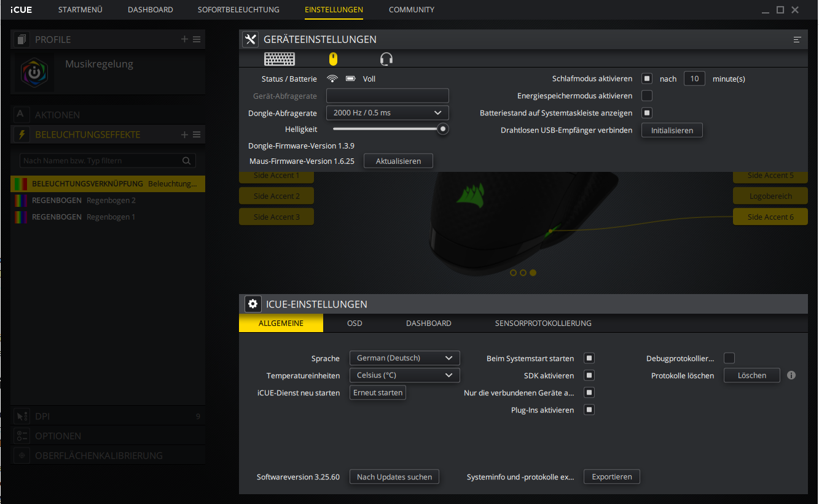Expand the Oberflächenkalibrierung section

(x=108, y=456)
